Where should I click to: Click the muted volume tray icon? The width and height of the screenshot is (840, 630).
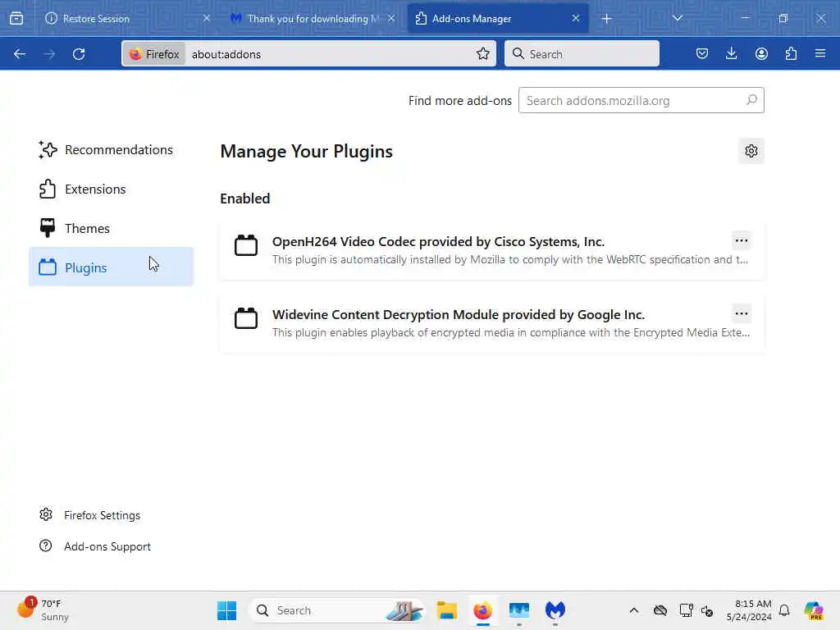707,610
